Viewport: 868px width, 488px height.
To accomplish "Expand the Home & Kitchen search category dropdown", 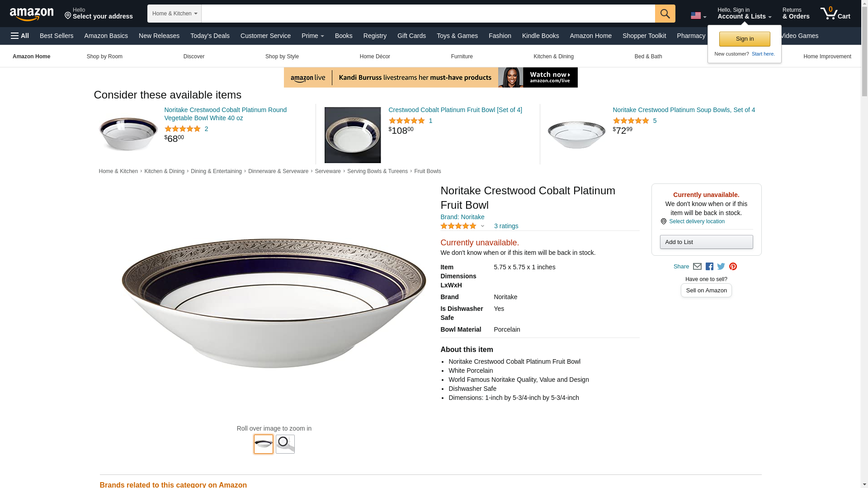I will click(x=174, y=14).
